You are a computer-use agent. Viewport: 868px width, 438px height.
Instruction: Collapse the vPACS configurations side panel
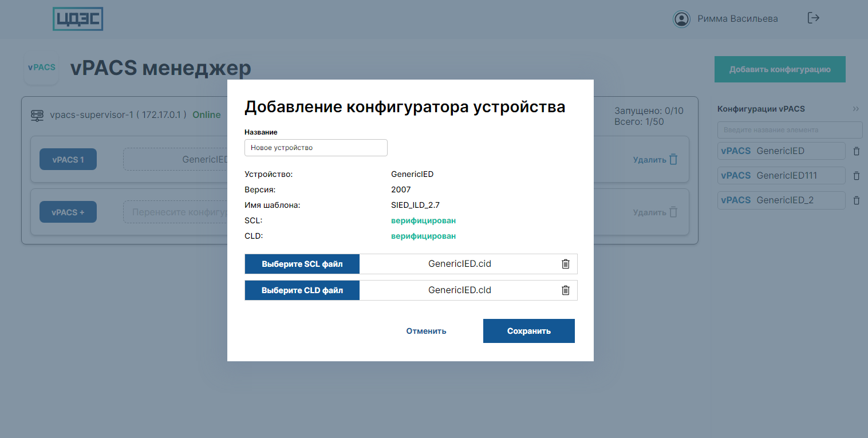click(855, 109)
